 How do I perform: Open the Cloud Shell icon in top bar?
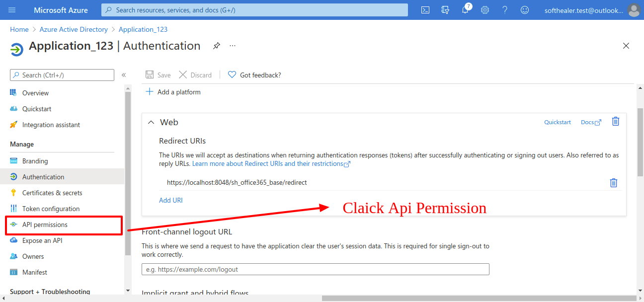(425, 10)
